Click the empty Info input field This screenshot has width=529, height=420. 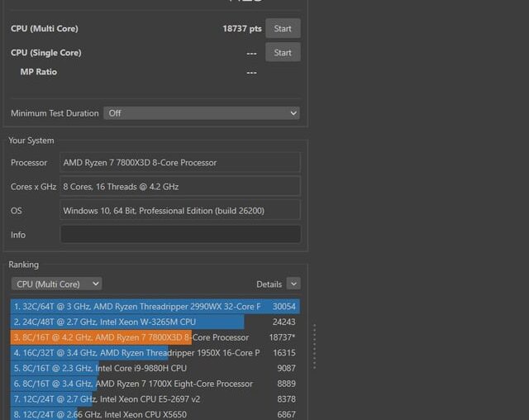pos(180,235)
